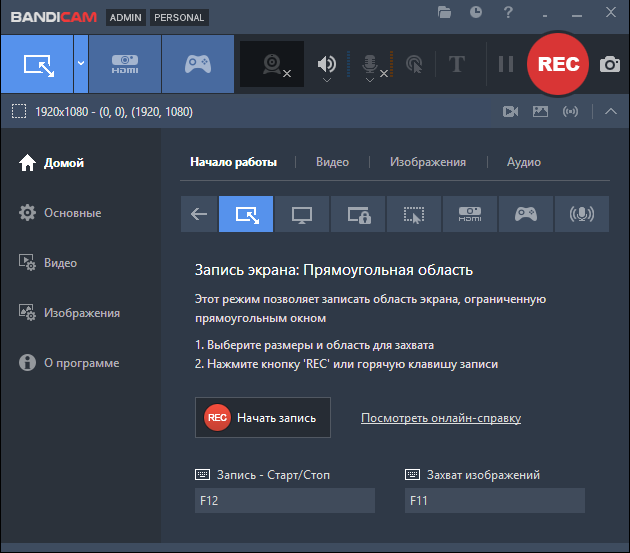Open help with the question mark icon

point(508,12)
